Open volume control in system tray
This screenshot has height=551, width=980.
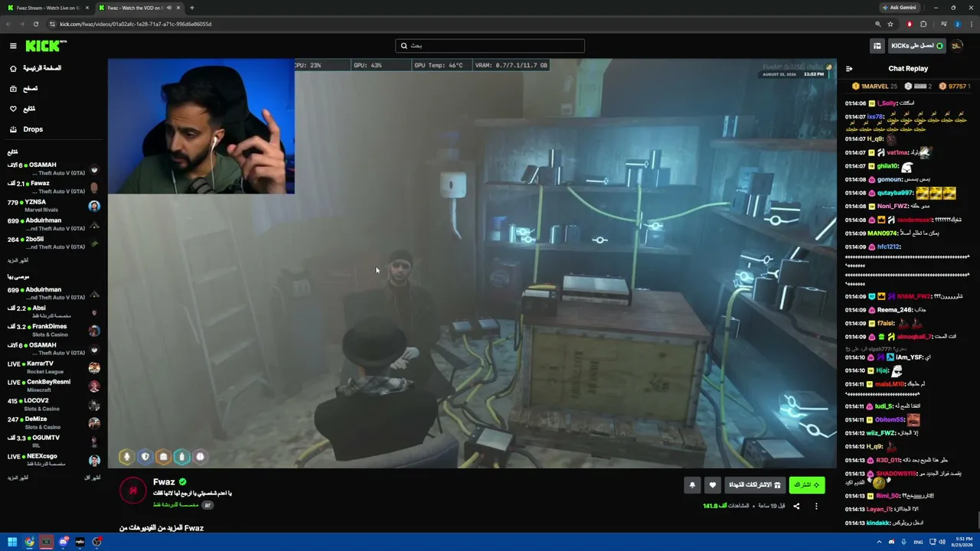point(942,542)
